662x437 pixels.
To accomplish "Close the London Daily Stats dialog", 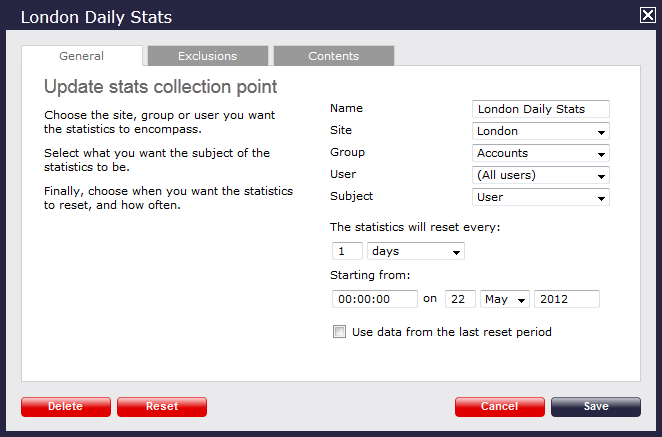I will (647, 15).
